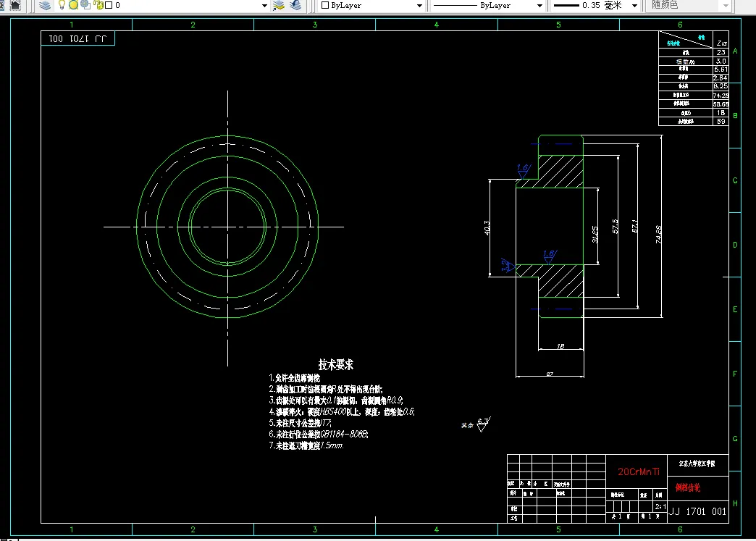
Task: Select the 27 width dimension
Action: [x=550, y=373]
